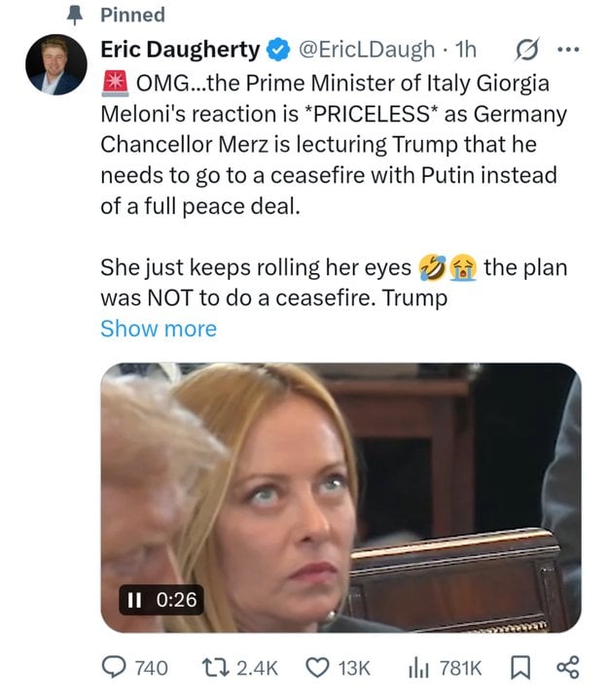Screen dimensions: 608x700
Task: Expand tweet text with Show more
Action: 159,329
